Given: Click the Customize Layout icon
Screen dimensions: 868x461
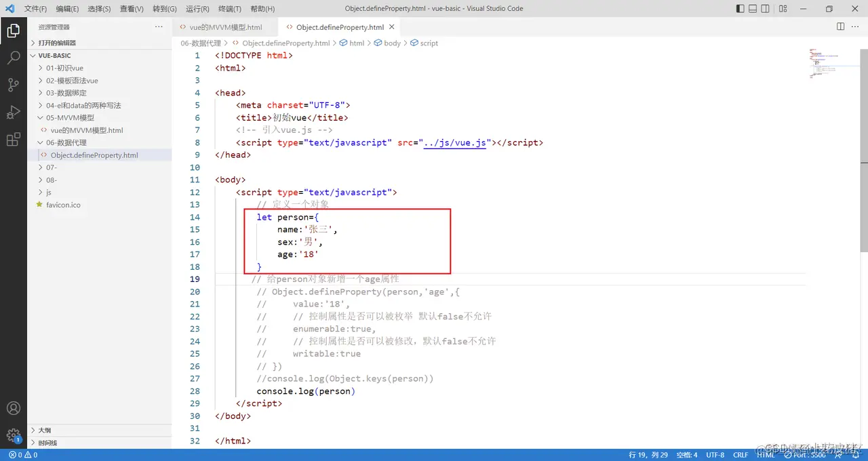Looking at the screenshot, I should point(783,9).
